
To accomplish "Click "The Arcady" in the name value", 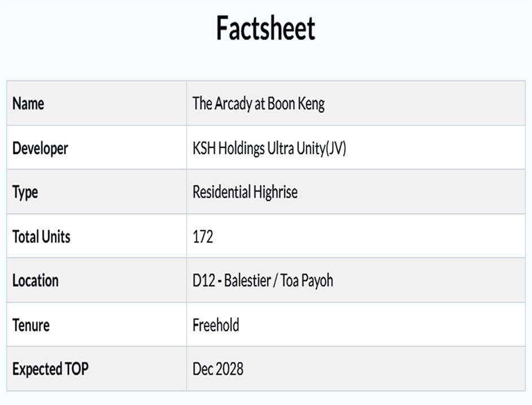I will (x=222, y=103).
